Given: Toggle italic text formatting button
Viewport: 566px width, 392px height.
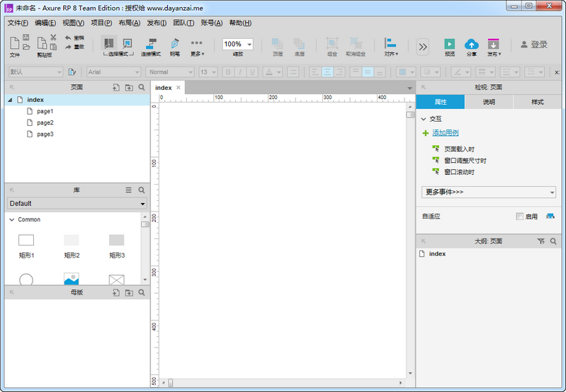Looking at the screenshot, I should (x=240, y=72).
